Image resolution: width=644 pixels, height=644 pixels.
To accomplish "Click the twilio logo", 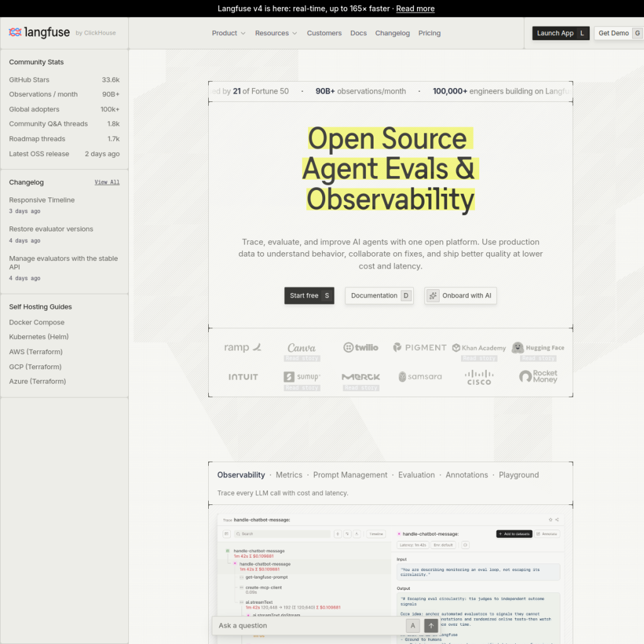I will (x=360, y=347).
